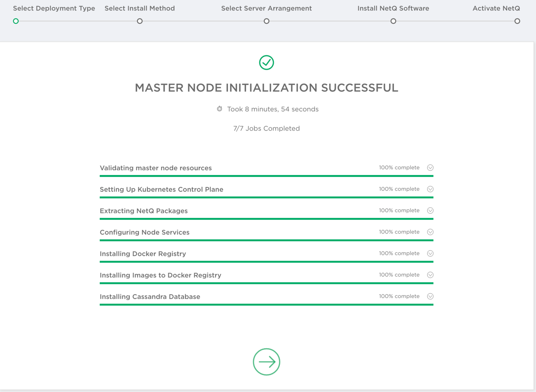Expand 'Installing Docker Registry' job details

[430, 253]
